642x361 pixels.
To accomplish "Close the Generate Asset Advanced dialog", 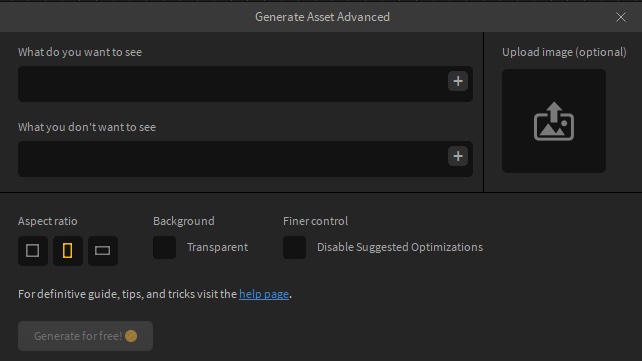I will coord(621,17).
